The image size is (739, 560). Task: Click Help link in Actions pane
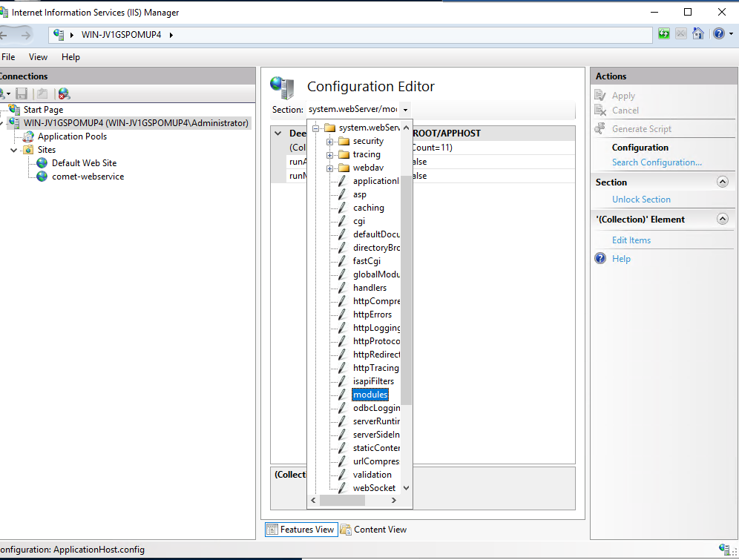pos(621,259)
